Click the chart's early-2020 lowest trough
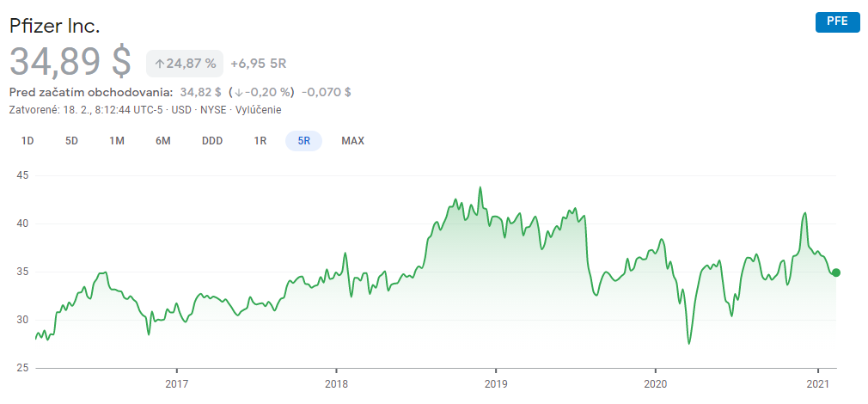Screen dimensions: 868x404 point(688,344)
